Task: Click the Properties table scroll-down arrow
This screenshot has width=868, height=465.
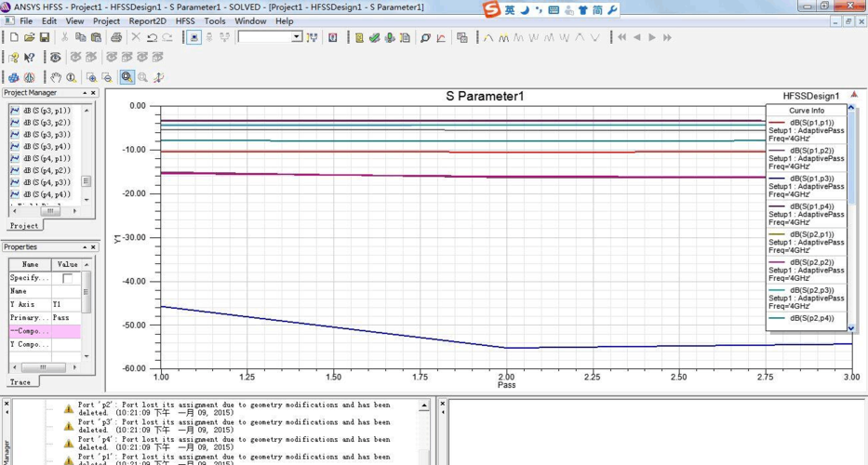Action: pyautogui.click(x=87, y=356)
